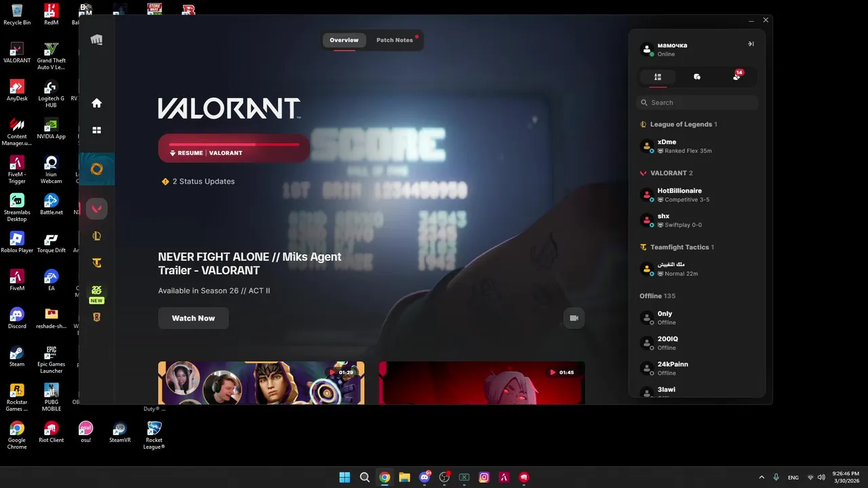Open the Riot Games fist logo menu

click(97, 40)
